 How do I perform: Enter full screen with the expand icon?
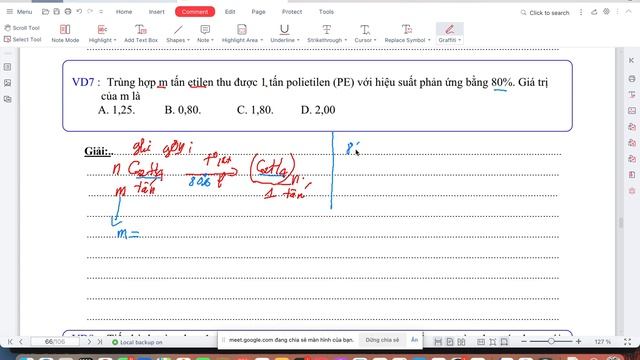627,342
